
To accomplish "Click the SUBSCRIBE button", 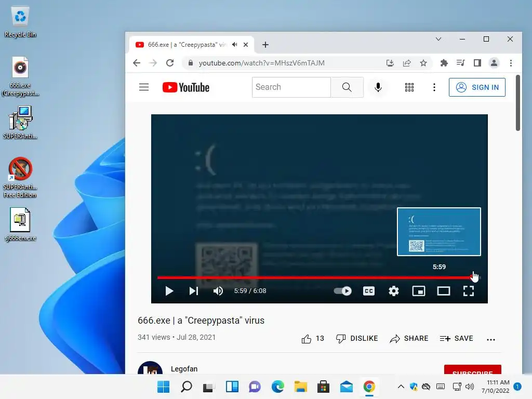I will (x=473, y=370).
